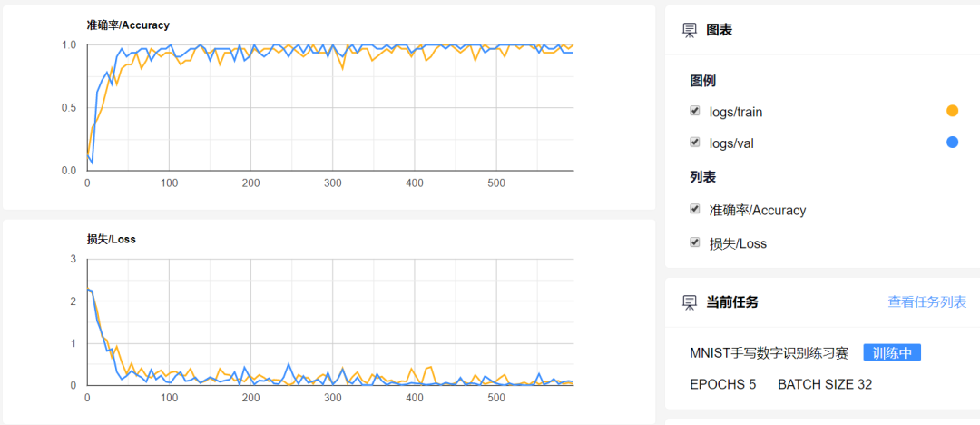Disable the 准确率/Accuracy chart checkbox
Image resolution: width=980 pixels, height=425 pixels.
click(x=695, y=209)
